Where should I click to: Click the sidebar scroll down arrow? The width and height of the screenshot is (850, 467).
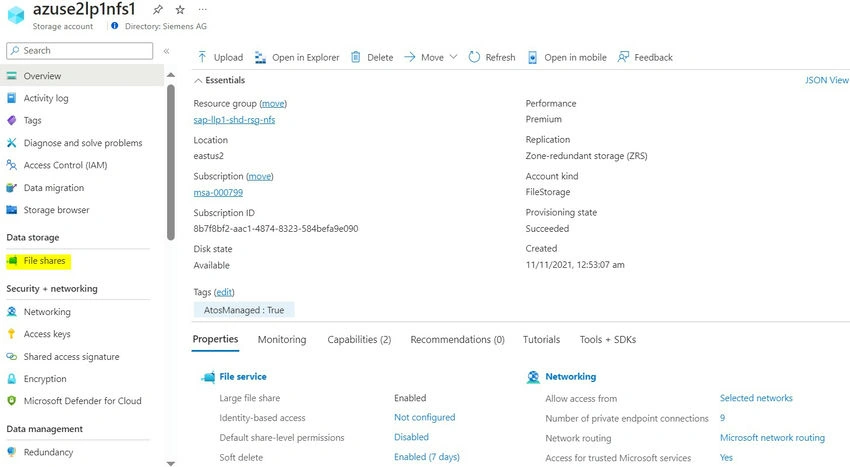tap(171, 464)
